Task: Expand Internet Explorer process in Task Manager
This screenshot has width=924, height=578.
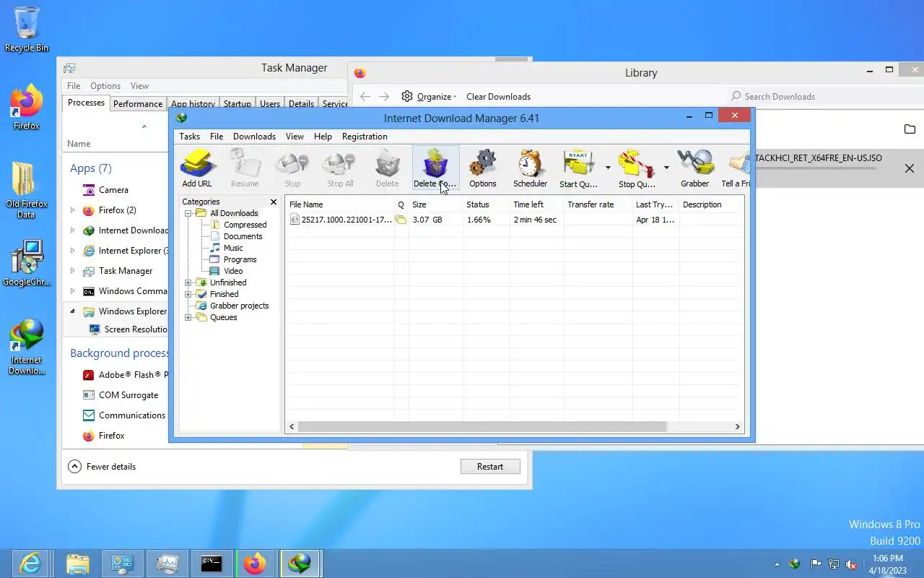Action: click(72, 251)
